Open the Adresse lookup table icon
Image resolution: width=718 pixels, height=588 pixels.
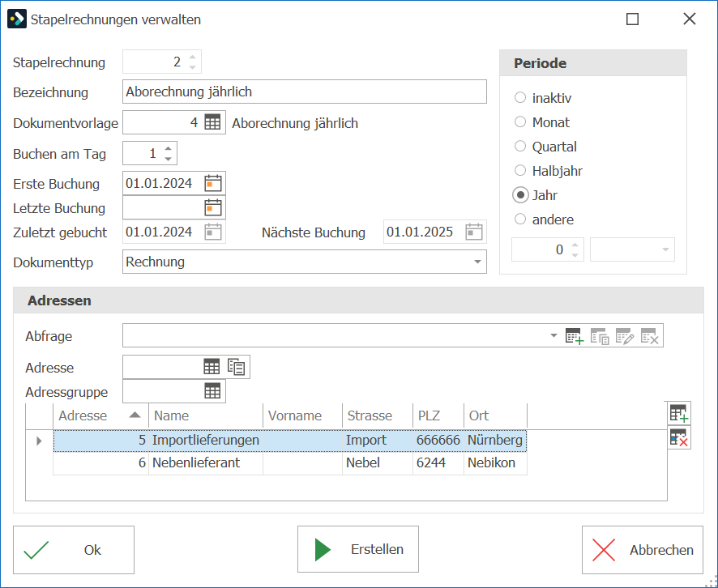click(x=212, y=367)
